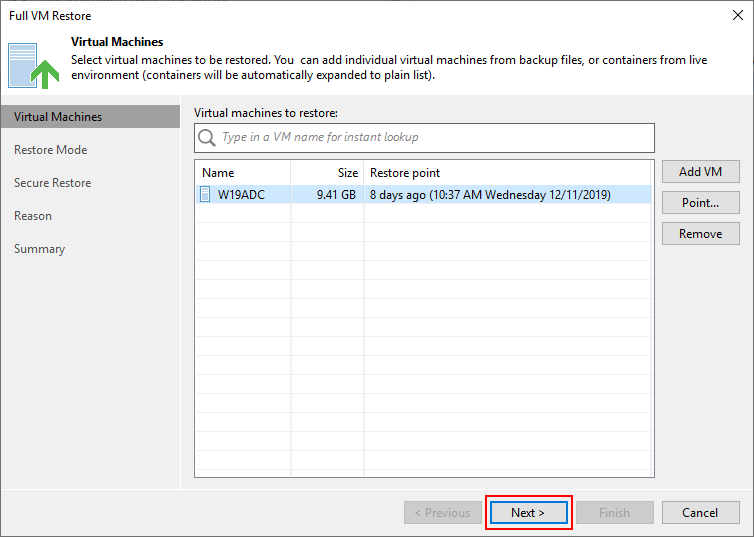Cancel the restore wizard
Image resolution: width=754 pixels, height=537 pixels.
(x=700, y=512)
